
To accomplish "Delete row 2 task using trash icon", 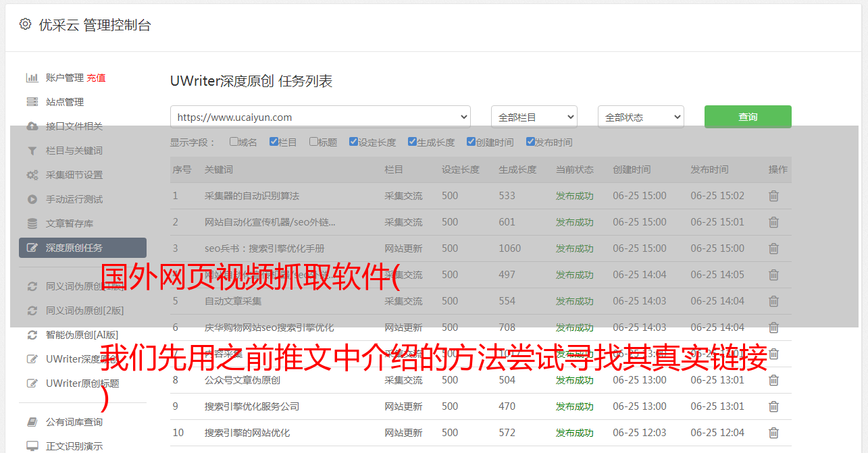I will click(x=773, y=222).
